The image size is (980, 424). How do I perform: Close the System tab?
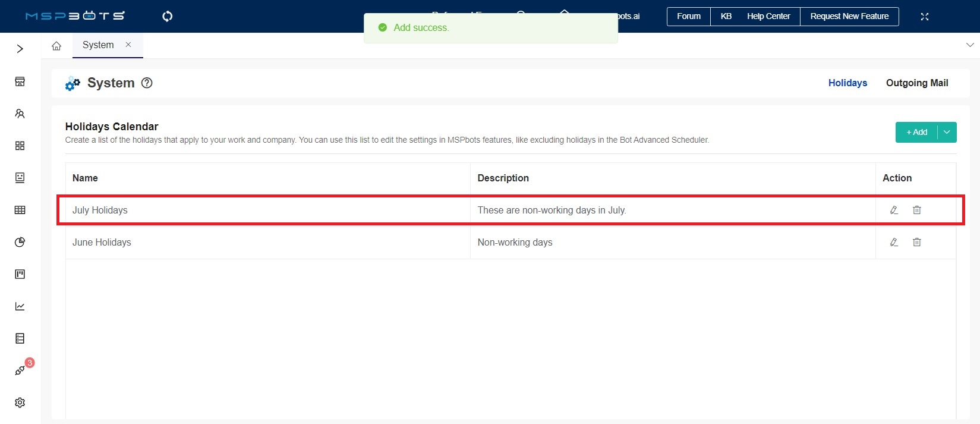pos(128,45)
